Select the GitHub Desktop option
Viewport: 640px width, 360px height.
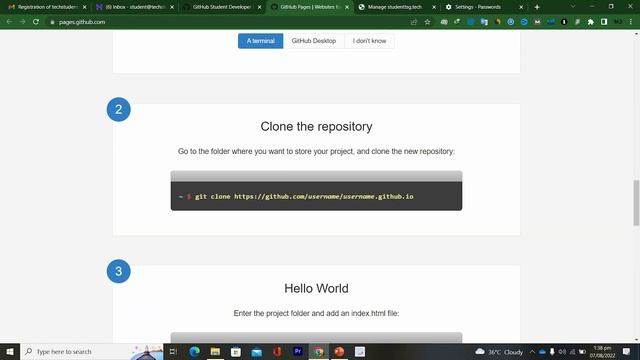(313, 41)
